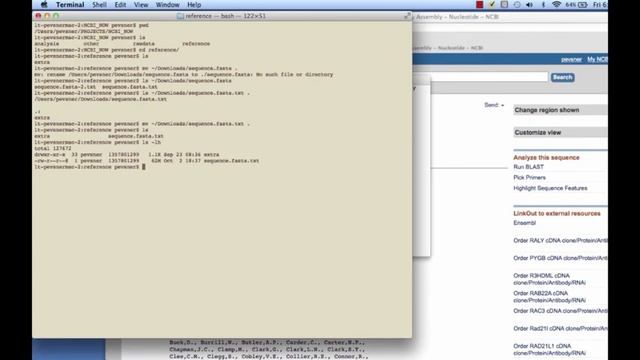The image size is (640, 360).
Task: Click the Terminal title bar folder icon
Action: 180,16
